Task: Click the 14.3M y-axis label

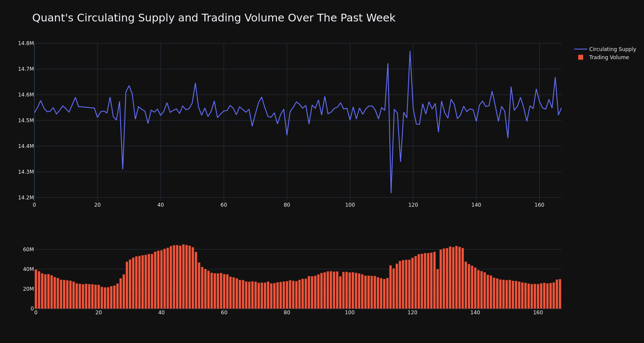Action: pyautogui.click(x=26, y=172)
